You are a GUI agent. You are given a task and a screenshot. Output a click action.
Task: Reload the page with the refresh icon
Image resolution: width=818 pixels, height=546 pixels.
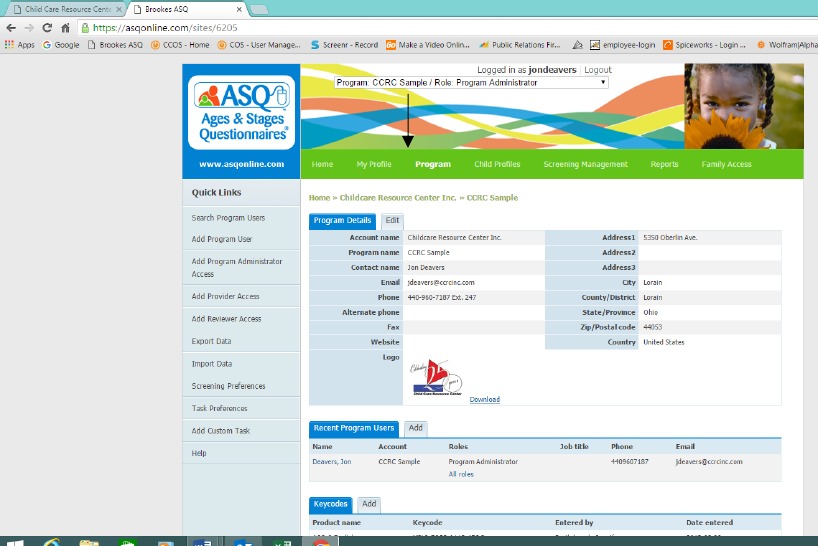46,28
